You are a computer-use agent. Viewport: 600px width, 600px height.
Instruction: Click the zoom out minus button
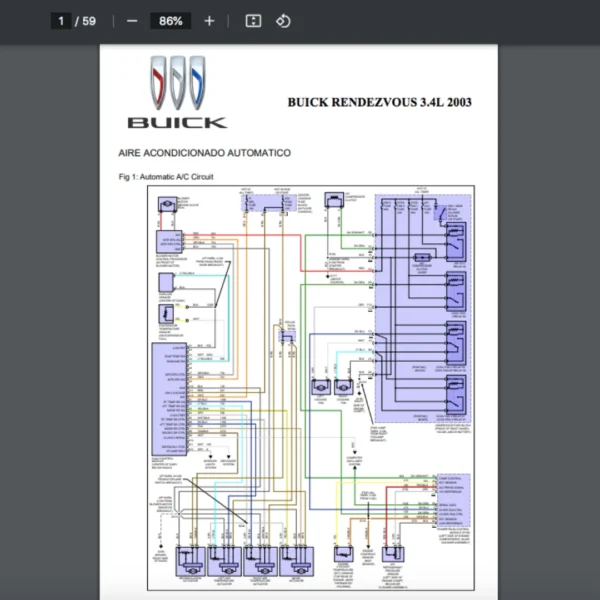[132, 21]
